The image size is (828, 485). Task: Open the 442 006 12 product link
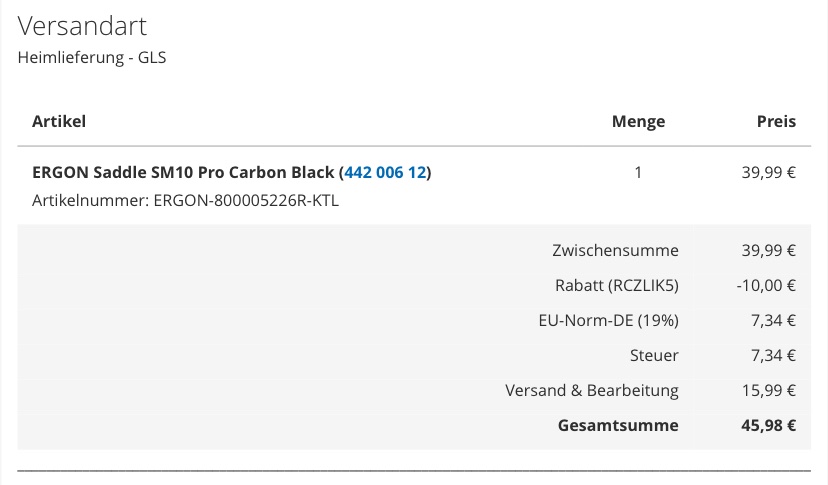[x=385, y=172]
